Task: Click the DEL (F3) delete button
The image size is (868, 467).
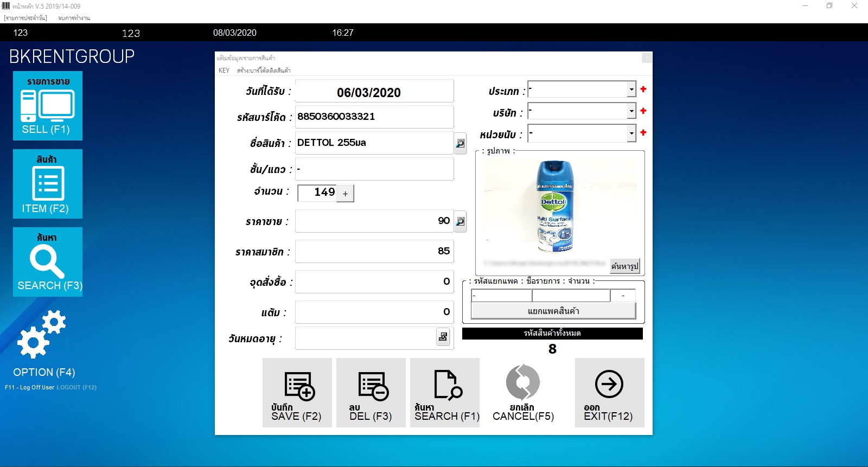Action: 371,393
